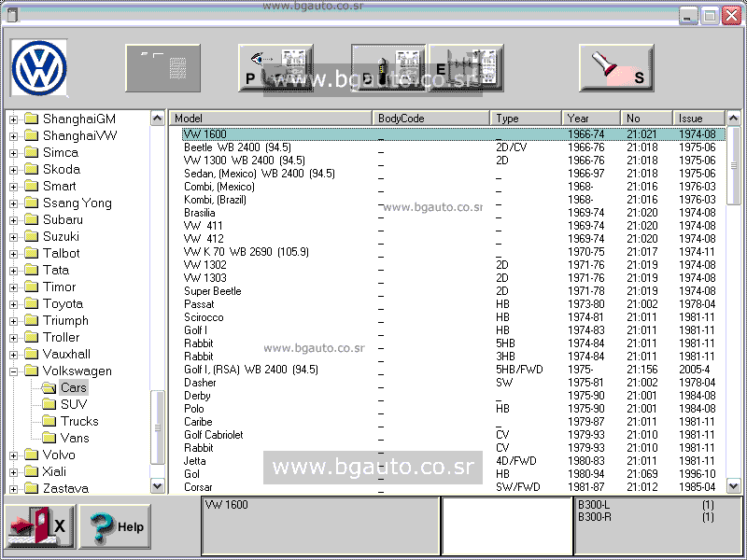Click the 'B300-R' entry in bottom panel
747x560 pixels.
point(594,517)
